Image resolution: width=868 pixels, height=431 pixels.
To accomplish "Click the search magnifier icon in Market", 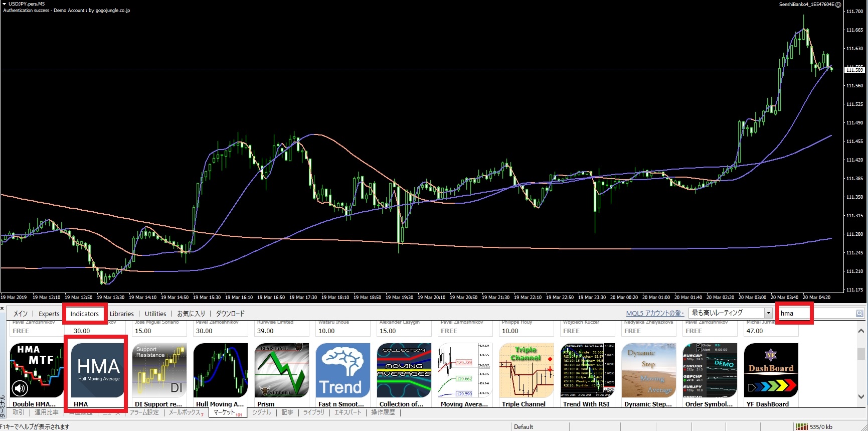I will (859, 314).
